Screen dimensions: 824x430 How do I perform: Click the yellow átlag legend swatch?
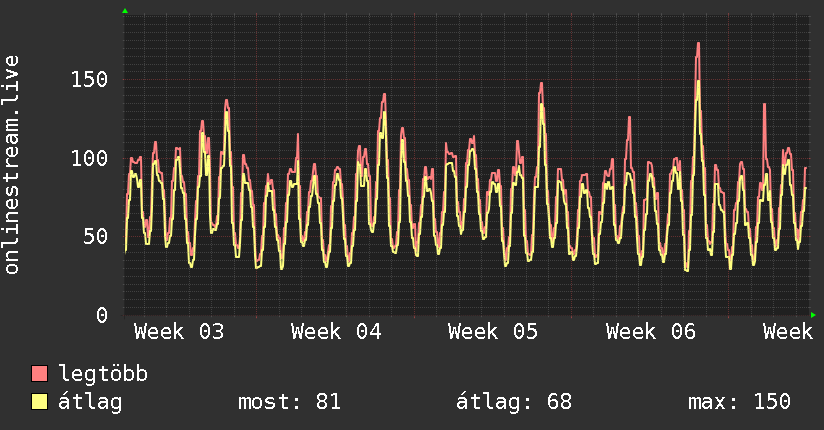pyautogui.click(x=39, y=402)
